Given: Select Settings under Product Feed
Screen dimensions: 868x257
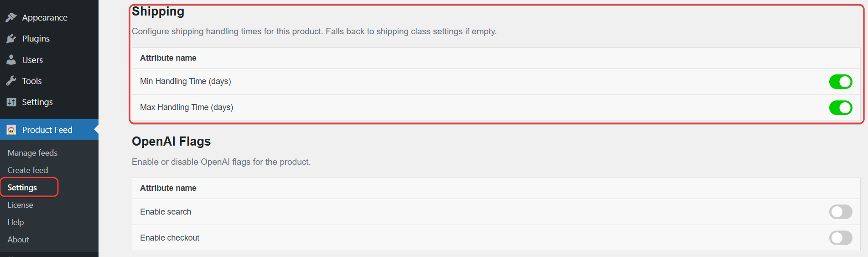Looking at the screenshot, I should 22,188.
